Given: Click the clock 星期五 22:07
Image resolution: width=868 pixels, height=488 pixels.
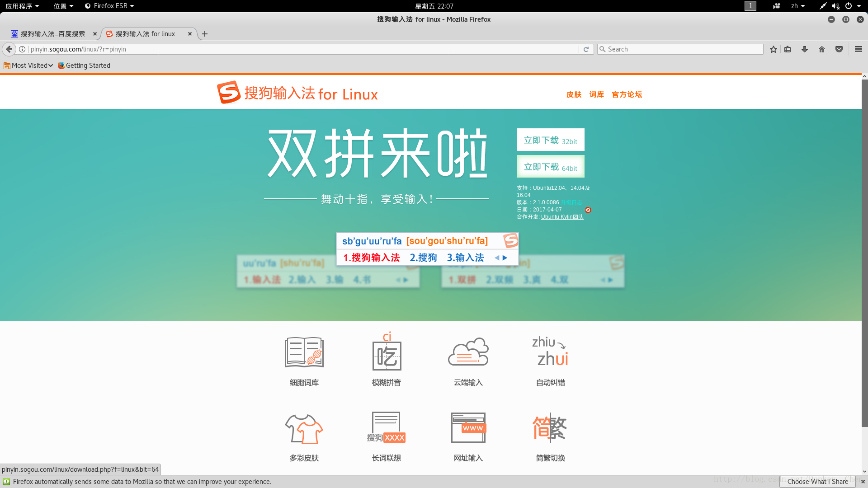Looking at the screenshot, I should pos(434,6).
